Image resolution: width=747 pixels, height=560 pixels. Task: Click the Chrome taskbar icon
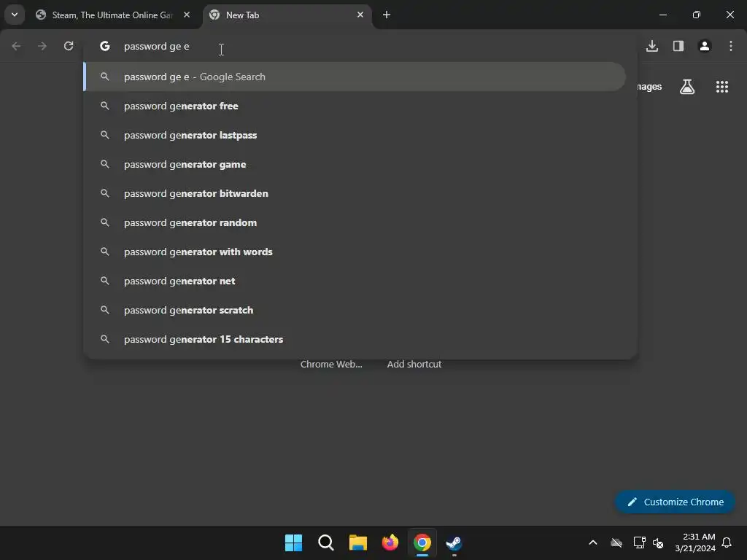[x=422, y=542]
